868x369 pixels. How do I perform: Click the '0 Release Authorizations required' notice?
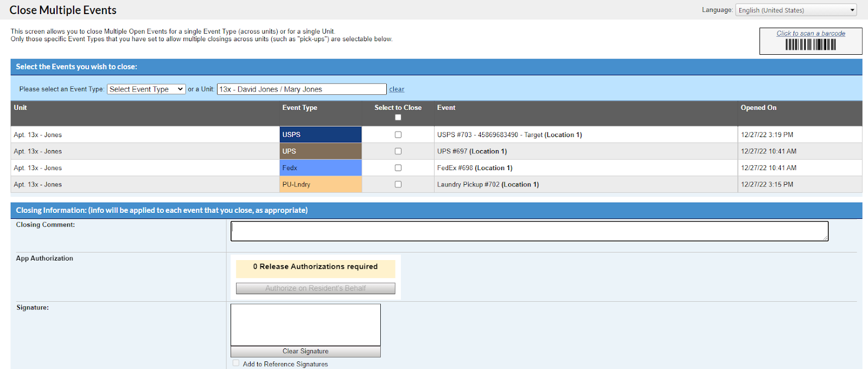pos(315,268)
